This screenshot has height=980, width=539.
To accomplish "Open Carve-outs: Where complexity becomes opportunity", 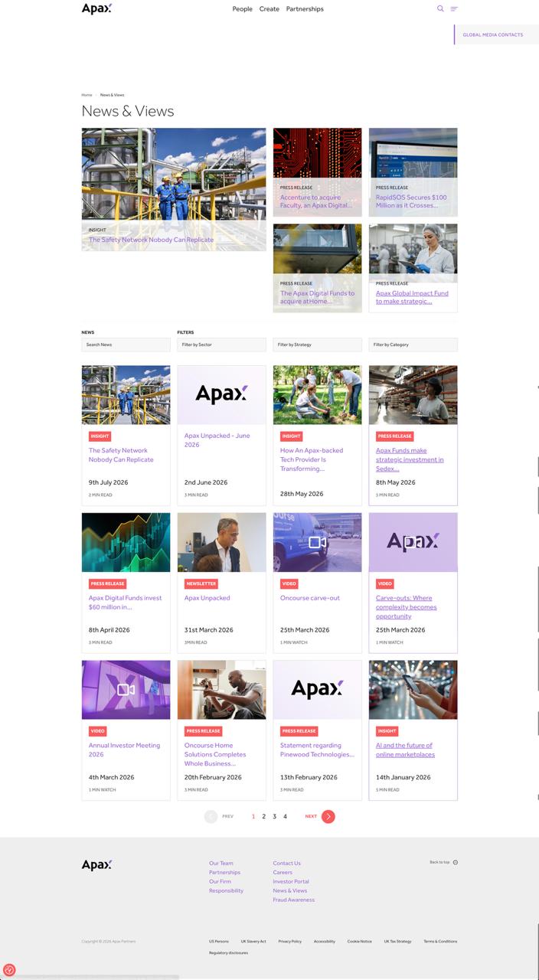I will tap(407, 607).
